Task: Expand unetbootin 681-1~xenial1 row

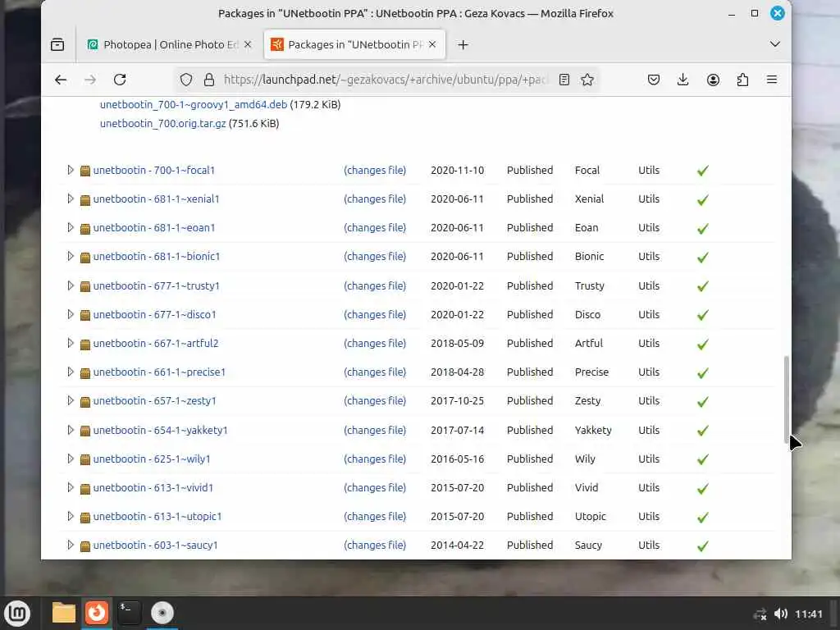Action: click(71, 199)
